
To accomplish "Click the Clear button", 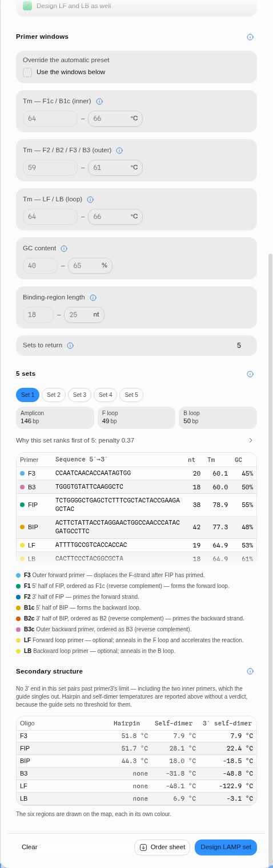I will (30, 847).
